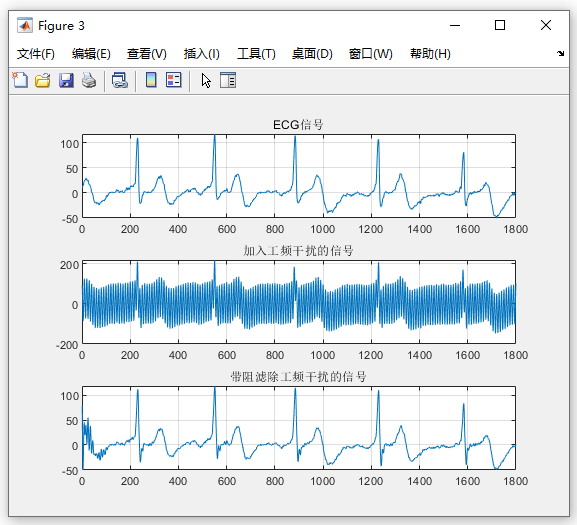Click the MATLAB logo in the title bar
This screenshot has height=525, width=577.
(x=25, y=25)
